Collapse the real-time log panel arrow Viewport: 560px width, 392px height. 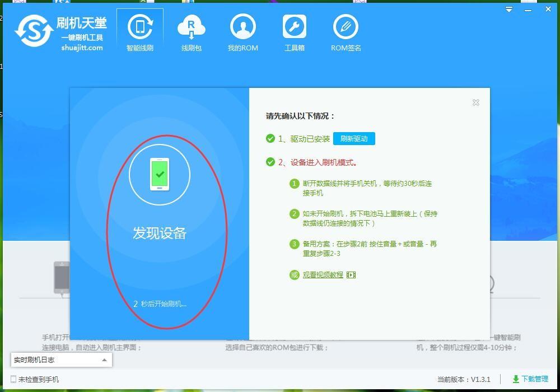(x=103, y=360)
